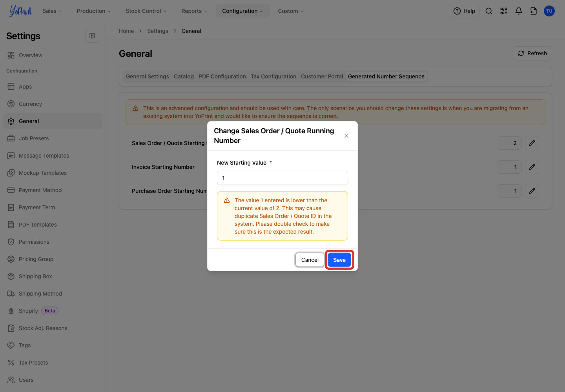
Task: Edit Purchase Order starting number pencil
Action: click(x=532, y=191)
